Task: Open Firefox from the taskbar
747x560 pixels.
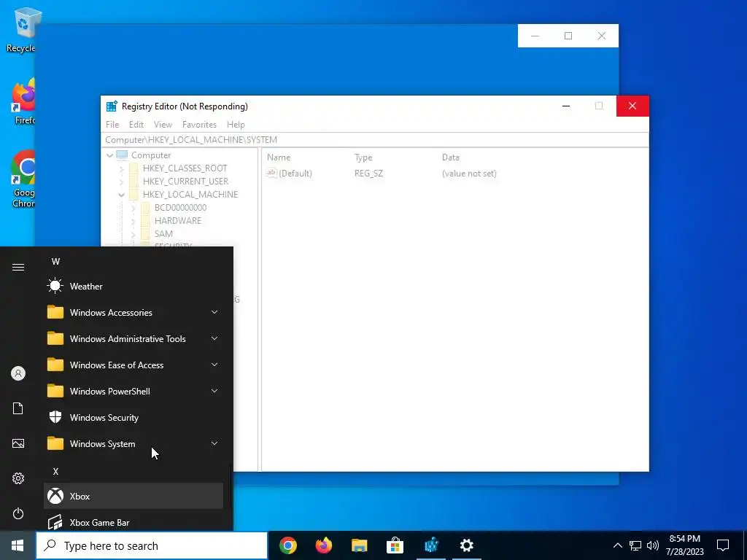Action: point(324,545)
